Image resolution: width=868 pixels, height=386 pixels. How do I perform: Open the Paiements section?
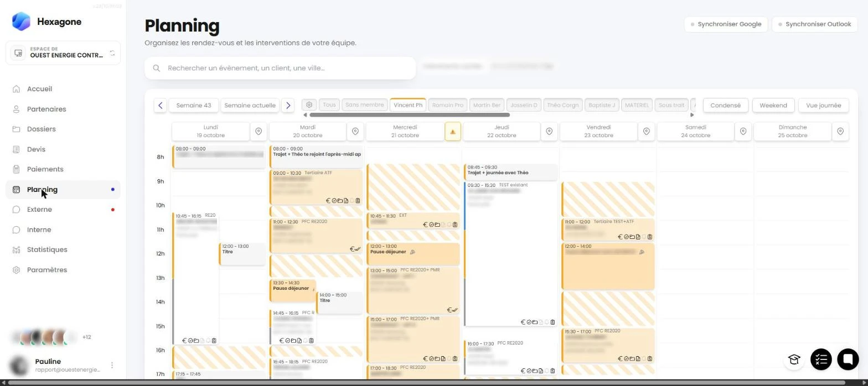click(x=45, y=169)
